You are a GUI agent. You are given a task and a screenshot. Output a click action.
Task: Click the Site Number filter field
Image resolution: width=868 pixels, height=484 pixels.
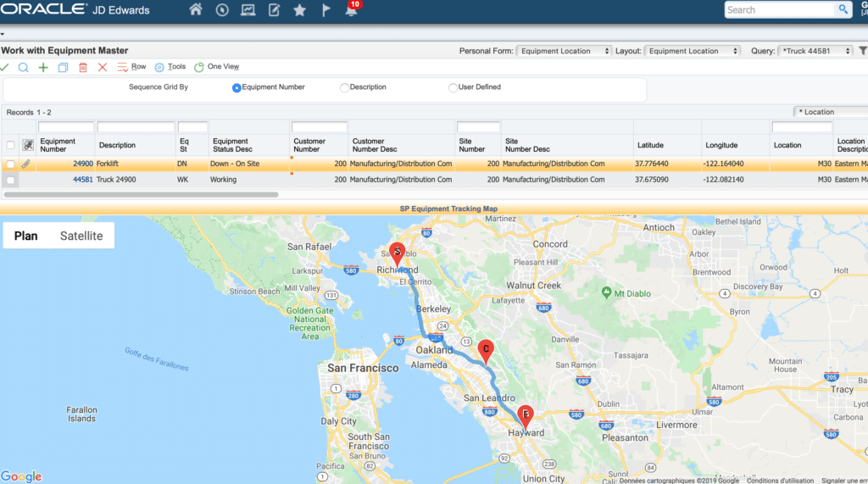(478, 127)
